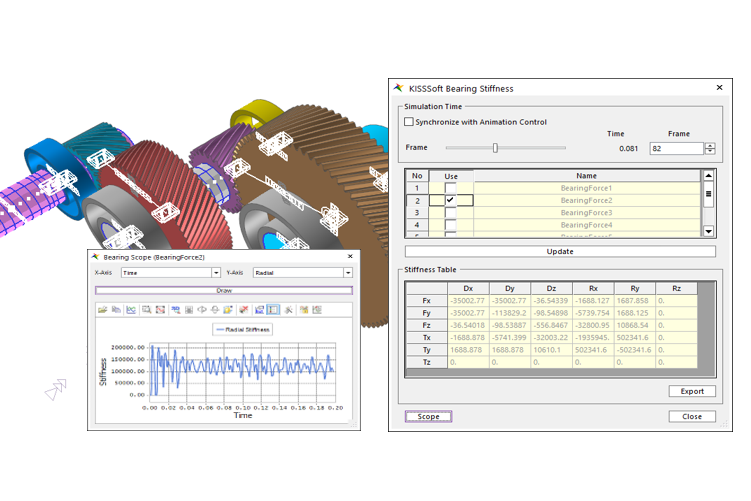Click the yellow folder note icon in scope toolbar
The height and width of the screenshot is (501, 751).
coord(228,310)
